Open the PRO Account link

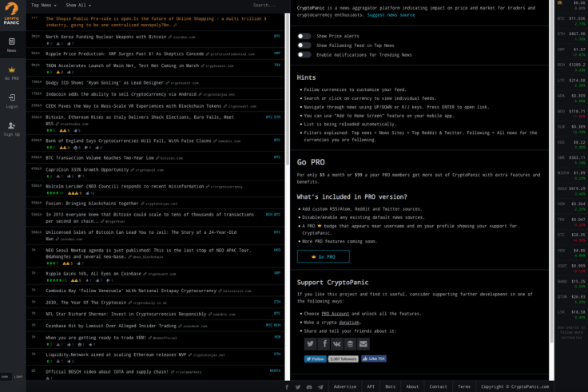[x=335, y=314]
